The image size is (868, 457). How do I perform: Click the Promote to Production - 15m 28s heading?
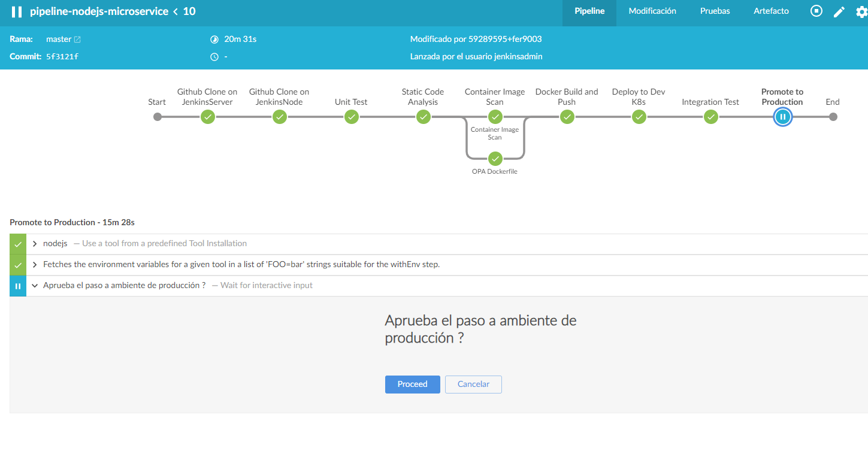pyautogui.click(x=72, y=222)
